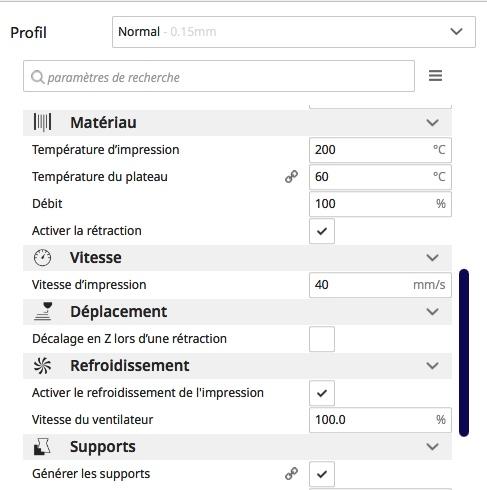This screenshot has width=487, height=490.
Task: Collapse the Vitesse section chevron
Action: (x=432, y=258)
